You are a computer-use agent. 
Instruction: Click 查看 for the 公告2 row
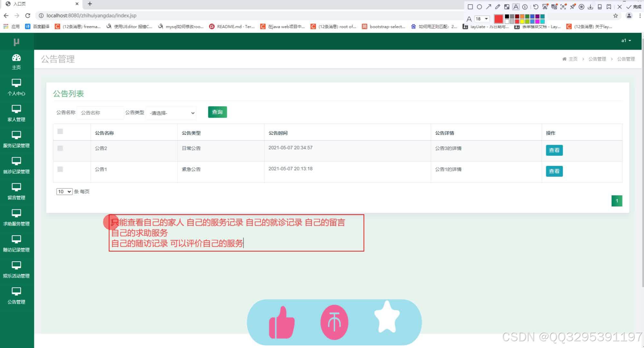554,150
